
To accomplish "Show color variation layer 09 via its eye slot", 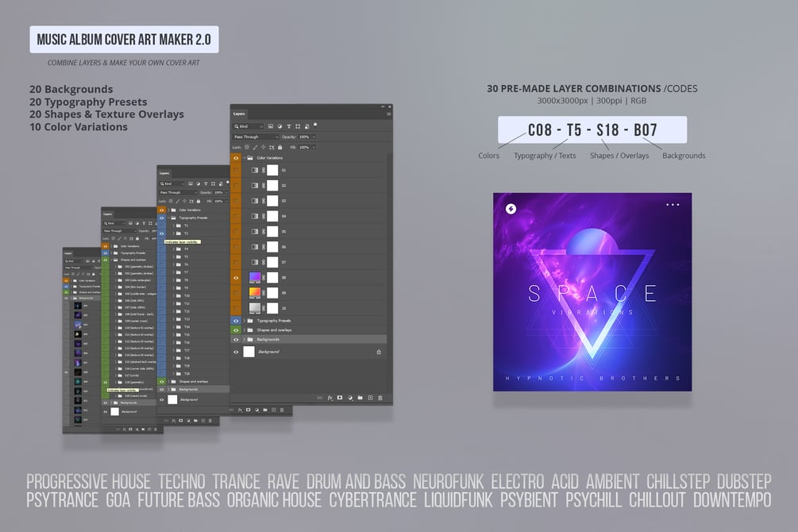I will click(236, 293).
